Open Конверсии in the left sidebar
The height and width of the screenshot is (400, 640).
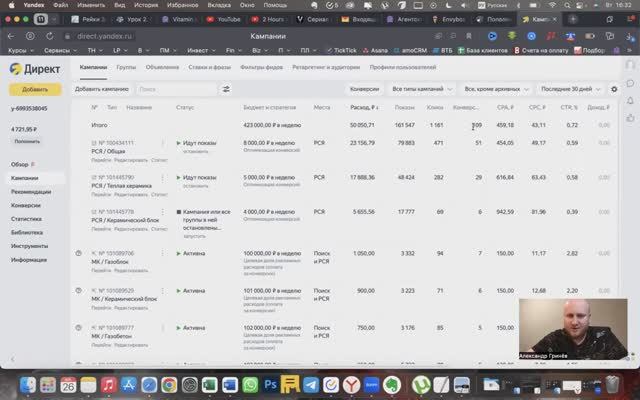tap(26, 205)
